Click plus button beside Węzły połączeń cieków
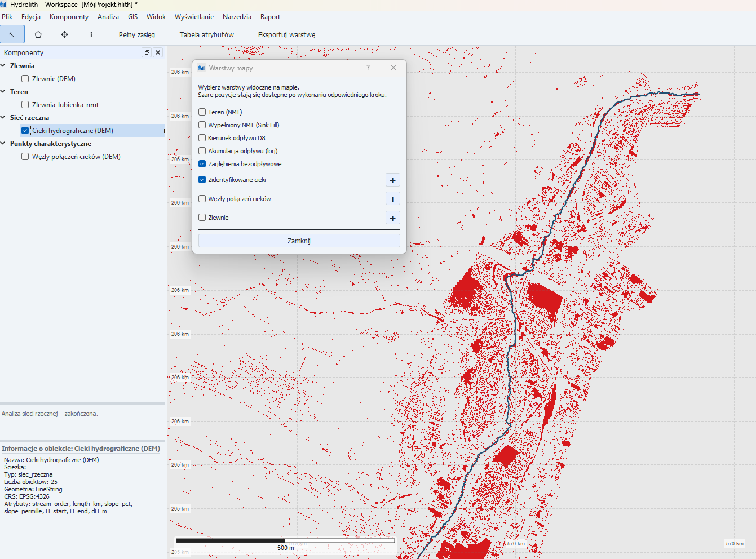Screen dimensions: 756x559 point(393,199)
